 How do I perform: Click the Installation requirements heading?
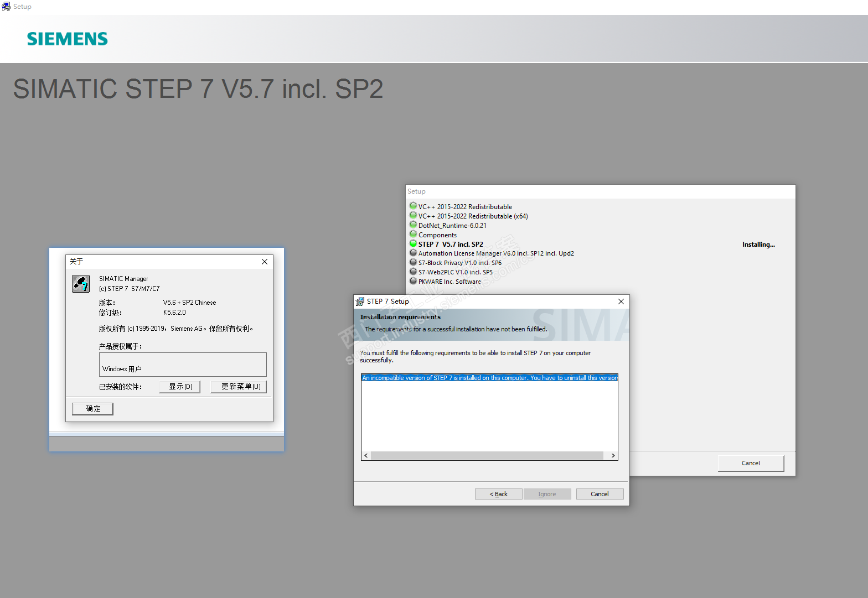400,317
